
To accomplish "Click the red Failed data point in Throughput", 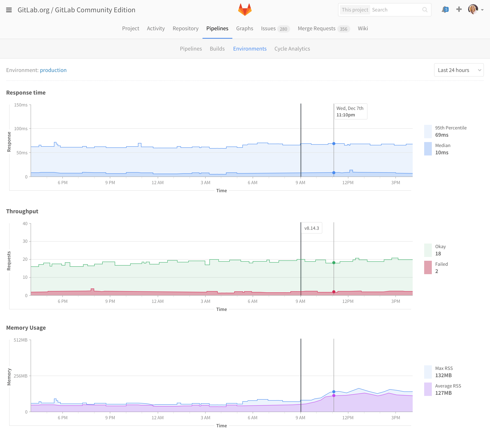I will (x=334, y=292).
